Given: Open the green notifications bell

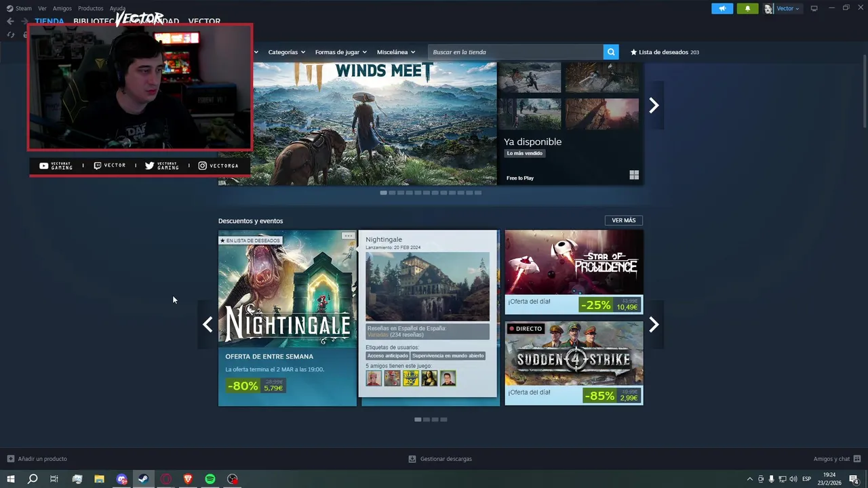Looking at the screenshot, I should pyautogui.click(x=747, y=8).
